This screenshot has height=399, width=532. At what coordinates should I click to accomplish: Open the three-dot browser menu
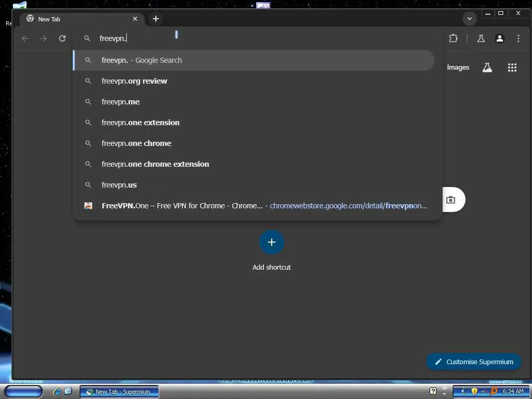pos(518,38)
